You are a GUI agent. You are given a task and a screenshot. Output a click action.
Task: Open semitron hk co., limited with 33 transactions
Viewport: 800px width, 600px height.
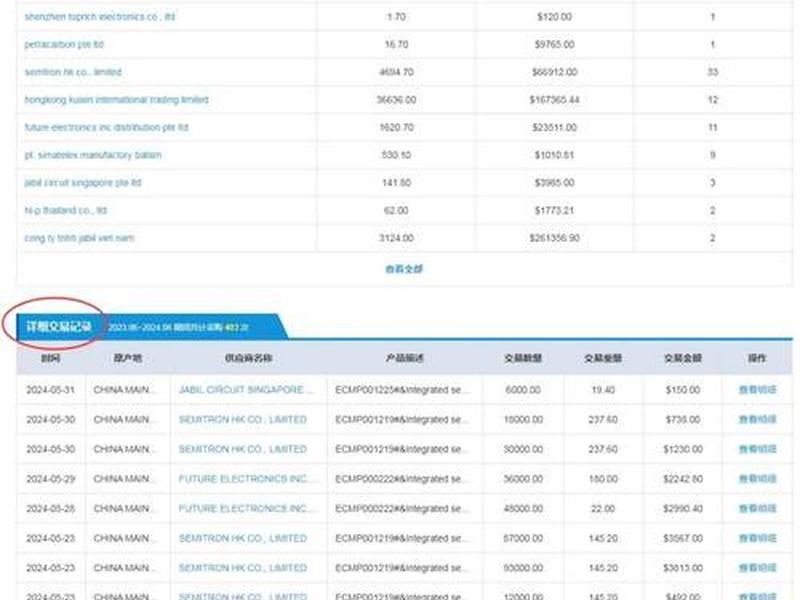pos(73,72)
